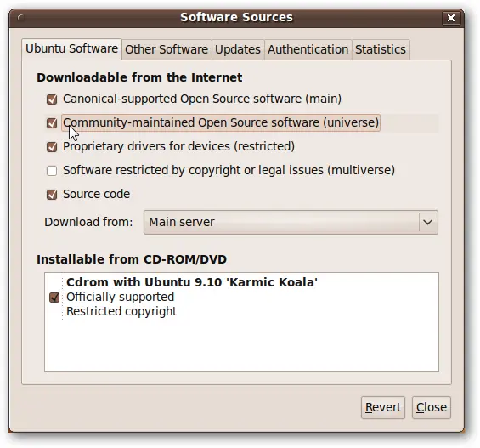The height and width of the screenshot is (448, 480).
Task: Disable the Source code checkbox
Action: pyautogui.click(x=52, y=195)
